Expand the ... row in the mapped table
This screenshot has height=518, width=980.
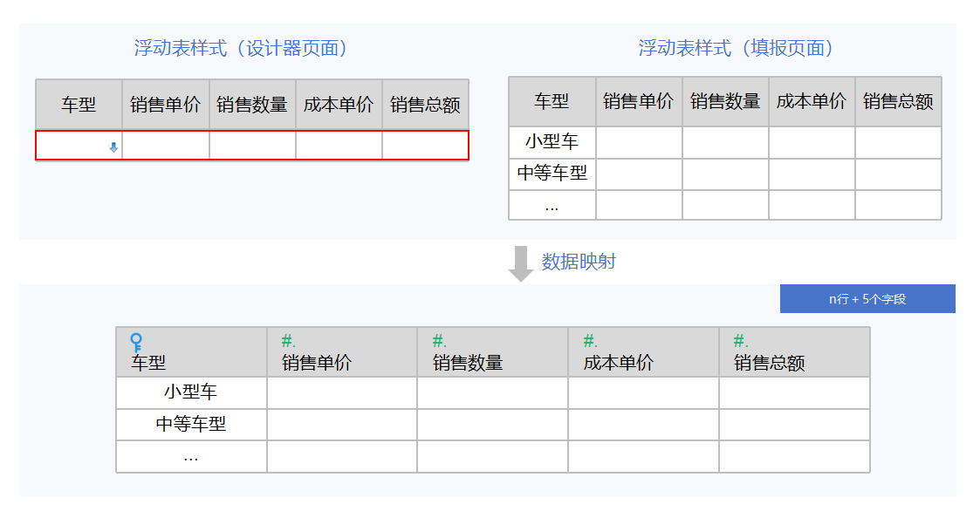pos(190,457)
